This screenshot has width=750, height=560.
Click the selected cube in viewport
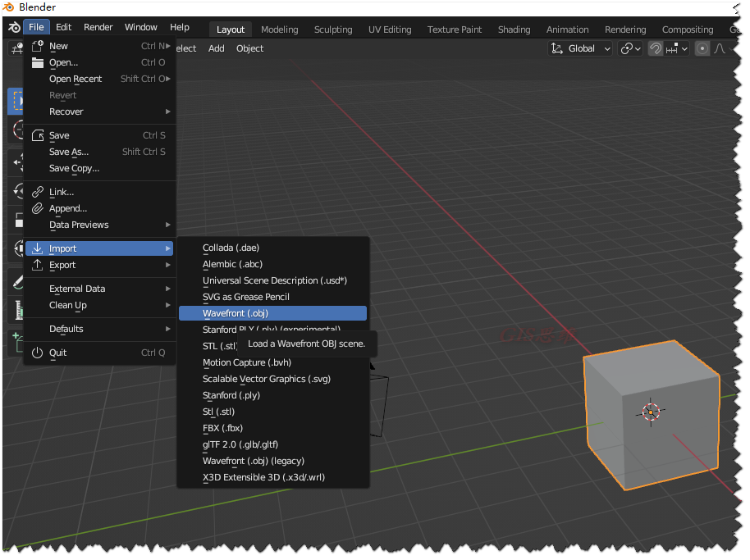coord(652,415)
